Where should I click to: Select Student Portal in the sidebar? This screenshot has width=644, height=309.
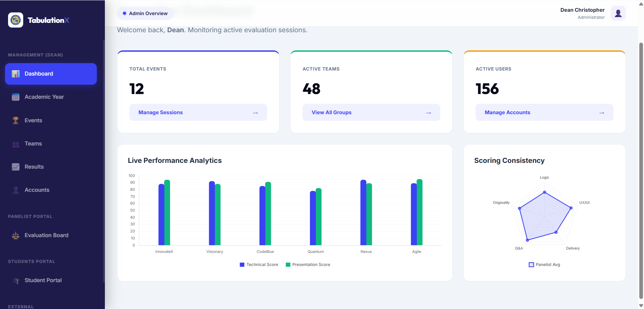pyautogui.click(x=51, y=280)
